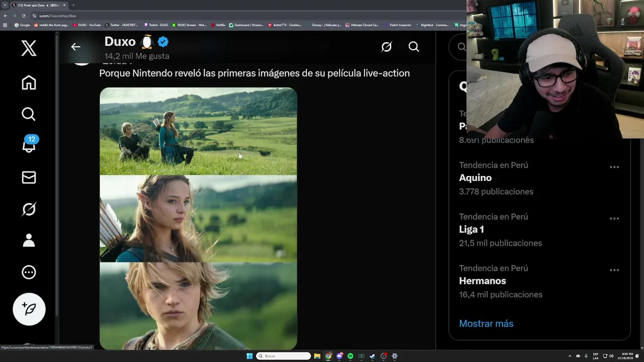Open a new browser tab
Viewport: 644px width, 362px height.
pyautogui.click(x=73, y=5)
